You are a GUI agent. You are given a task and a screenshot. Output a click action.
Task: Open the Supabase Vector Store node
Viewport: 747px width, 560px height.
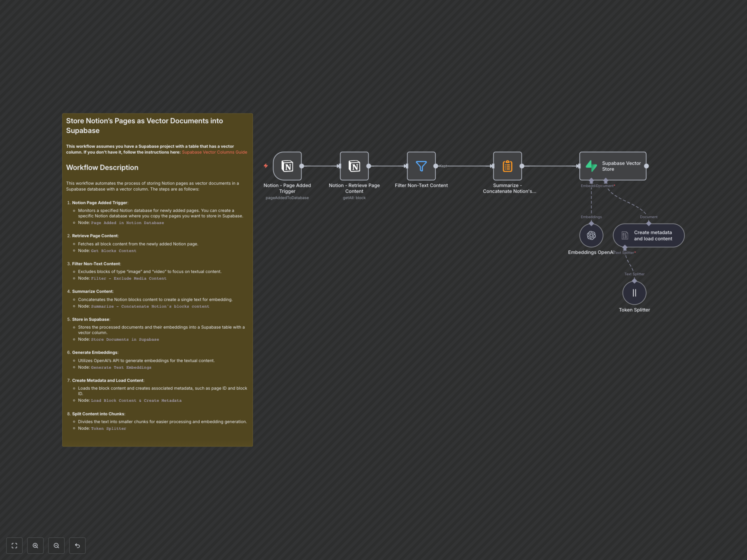pos(613,166)
